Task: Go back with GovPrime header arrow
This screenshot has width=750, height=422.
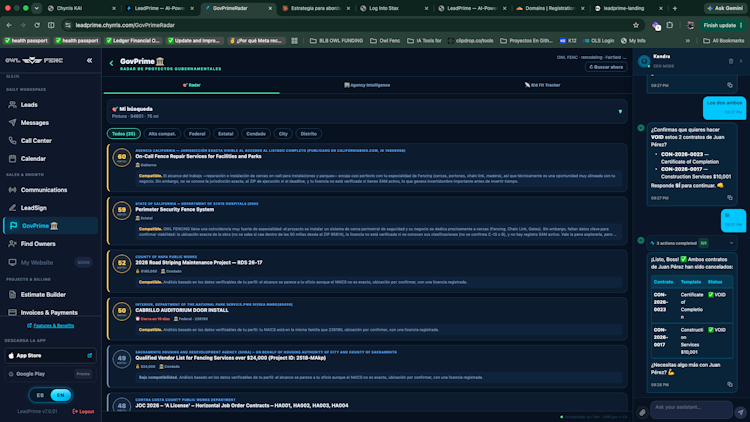Action: [111, 63]
